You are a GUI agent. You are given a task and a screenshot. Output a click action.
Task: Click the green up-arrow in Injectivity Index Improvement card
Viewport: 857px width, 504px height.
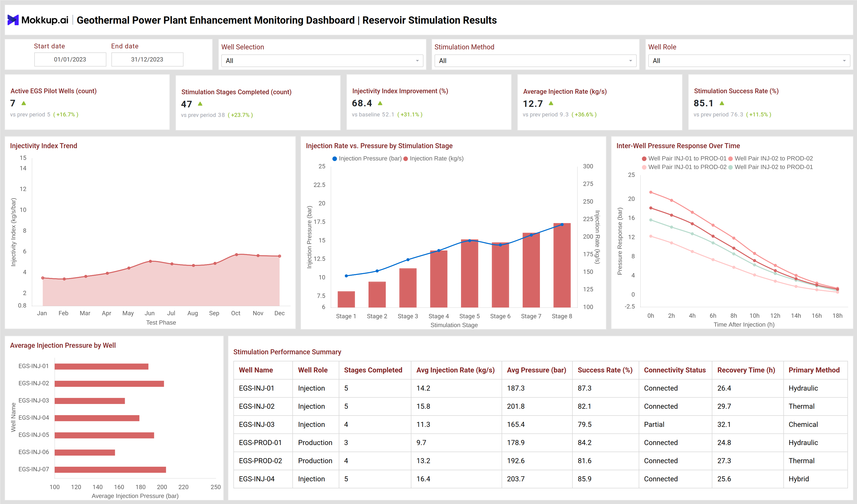point(380,103)
